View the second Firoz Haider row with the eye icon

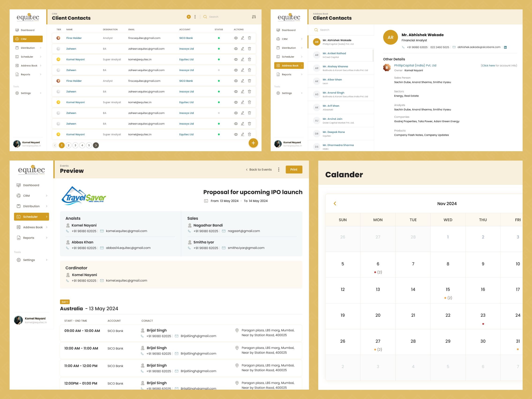click(x=236, y=81)
